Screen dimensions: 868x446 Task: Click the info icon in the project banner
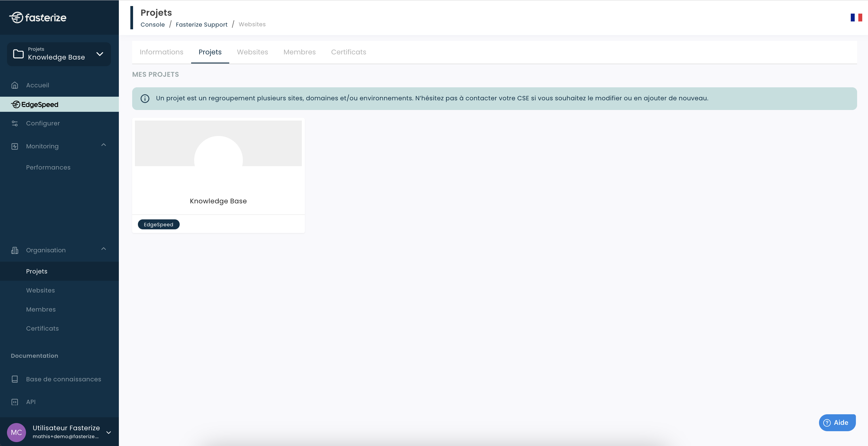145,98
